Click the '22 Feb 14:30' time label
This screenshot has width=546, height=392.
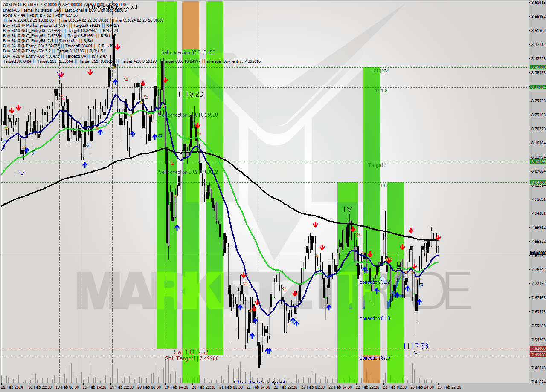point(340,387)
